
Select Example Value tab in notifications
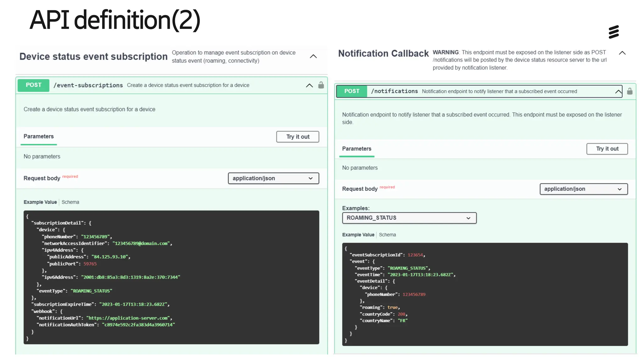pyautogui.click(x=358, y=235)
